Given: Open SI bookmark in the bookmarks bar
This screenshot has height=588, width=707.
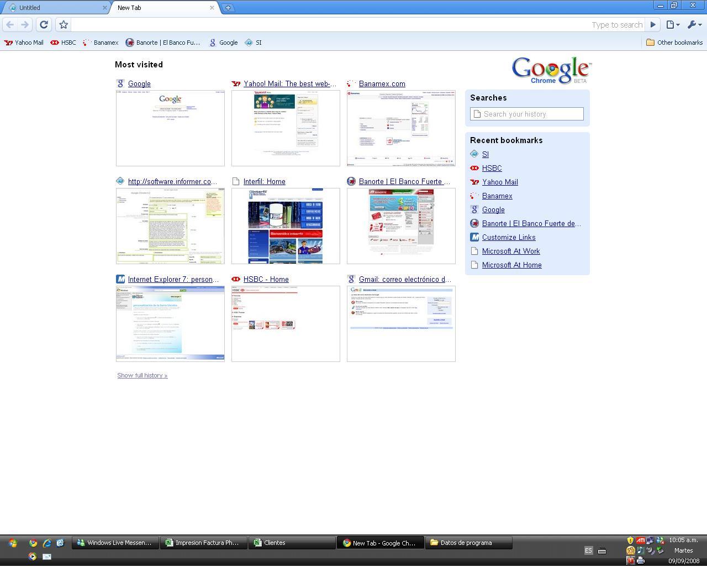Looking at the screenshot, I should point(253,43).
